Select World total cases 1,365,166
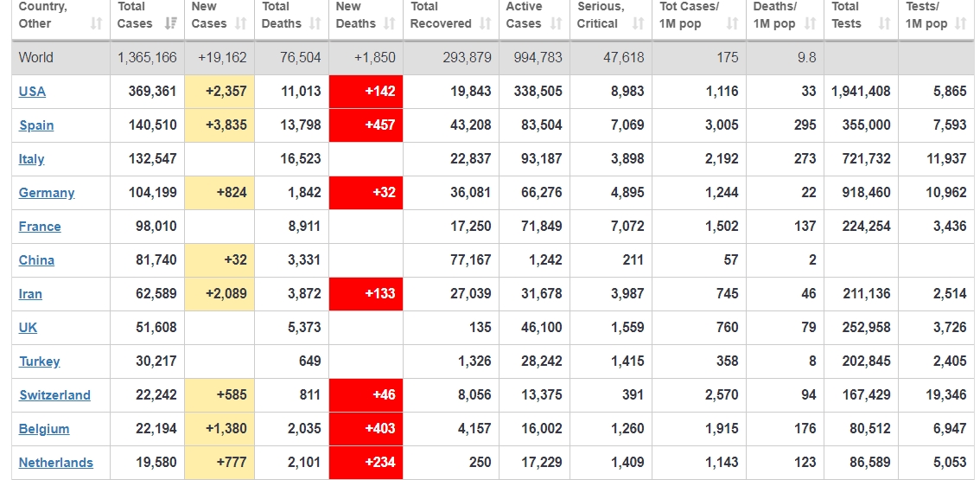 [x=147, y=58]
